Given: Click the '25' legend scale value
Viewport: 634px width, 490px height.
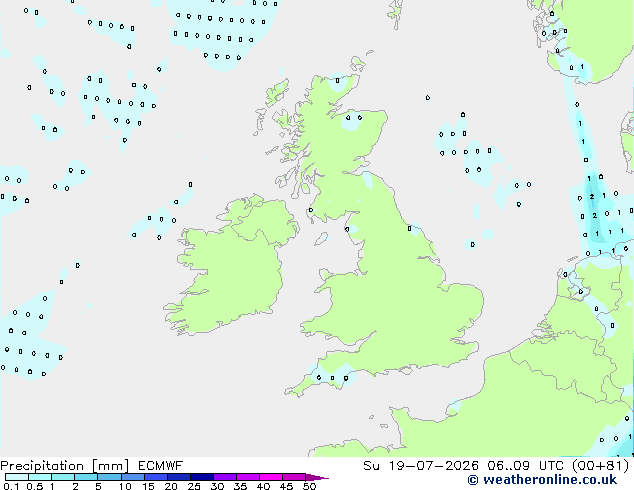Looking at the screenshot, I should [x=194, y=486].
